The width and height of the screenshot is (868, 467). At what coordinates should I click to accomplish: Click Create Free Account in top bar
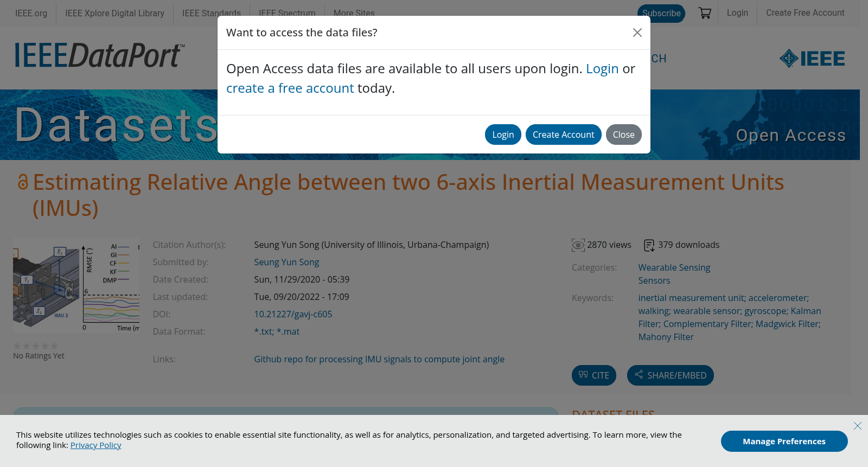(x=805, y=12)
